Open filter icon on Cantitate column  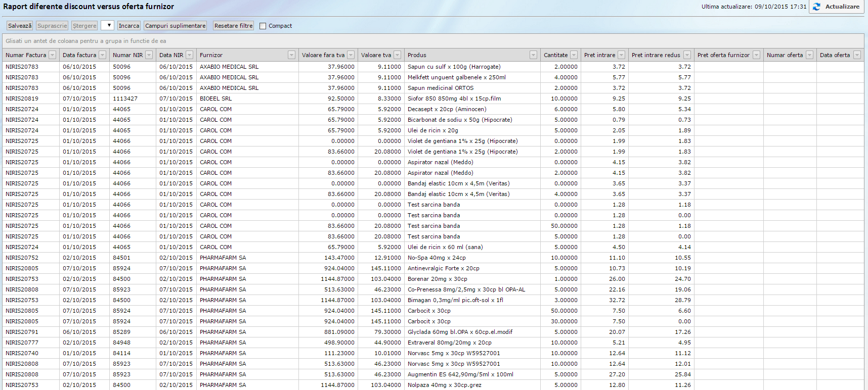pos(574,55)
